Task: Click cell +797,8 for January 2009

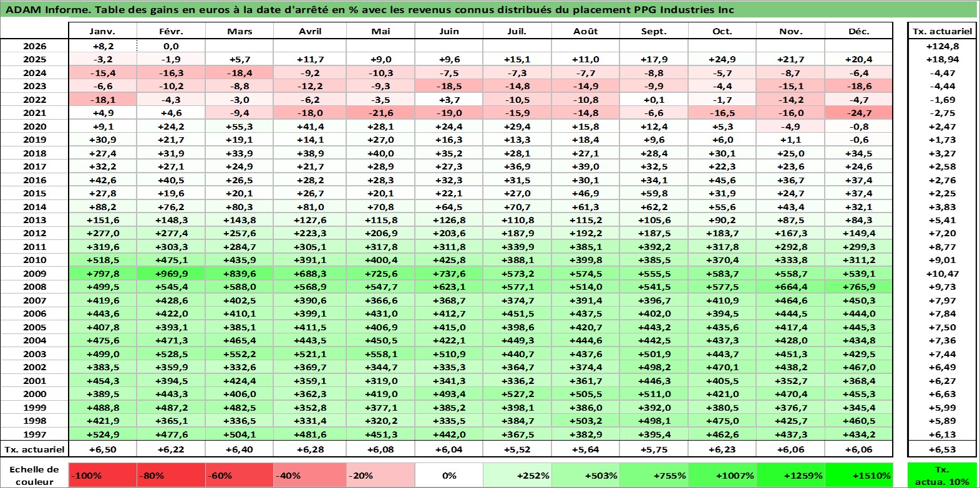Action: click(x=102, y=274)
